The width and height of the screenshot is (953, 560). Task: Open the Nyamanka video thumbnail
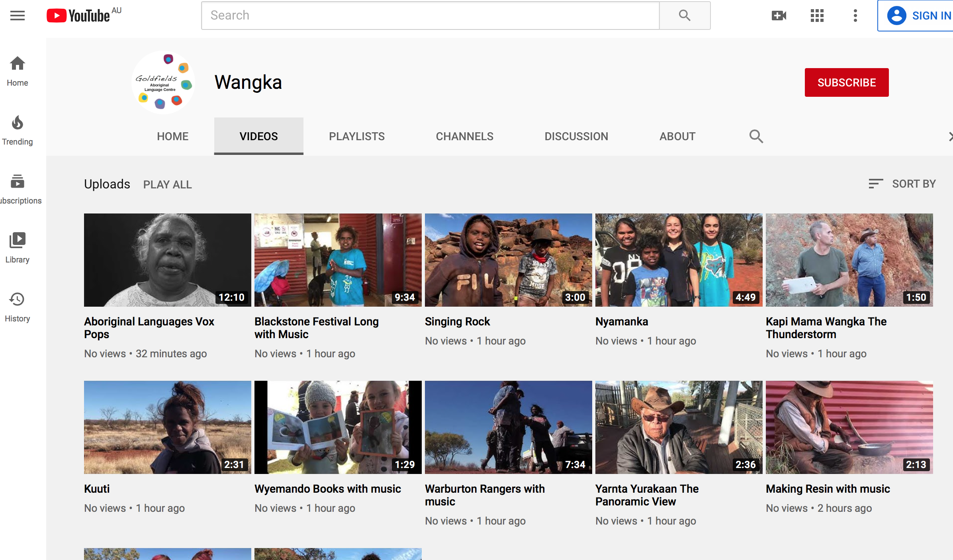pos(679,260)
